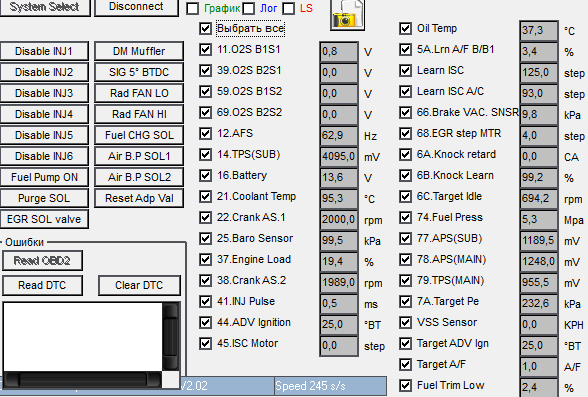The image size is (588, 397).
Task: Click the Air B.P SOL1 button
Action: pyautogui.click(x=139, y=156)
